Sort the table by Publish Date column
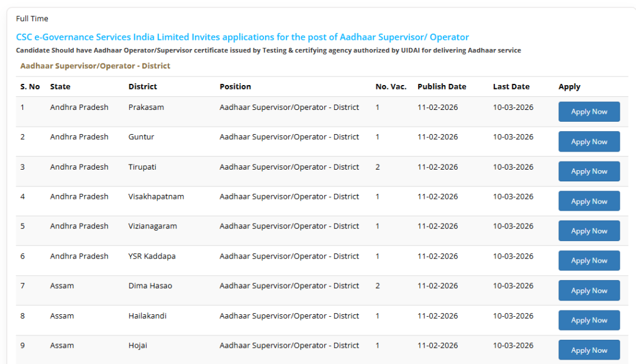This screenshot has height=364, width=636. pos(442,86)
